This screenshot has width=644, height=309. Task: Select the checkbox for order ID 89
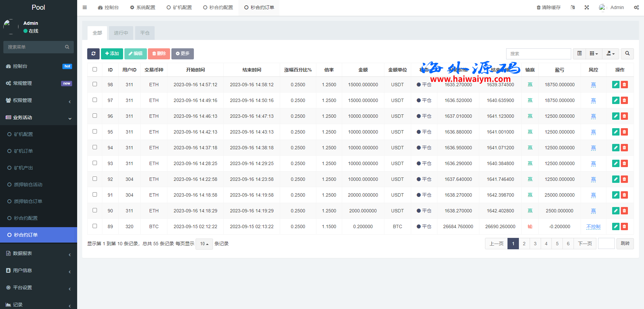(x=95, y=226)
